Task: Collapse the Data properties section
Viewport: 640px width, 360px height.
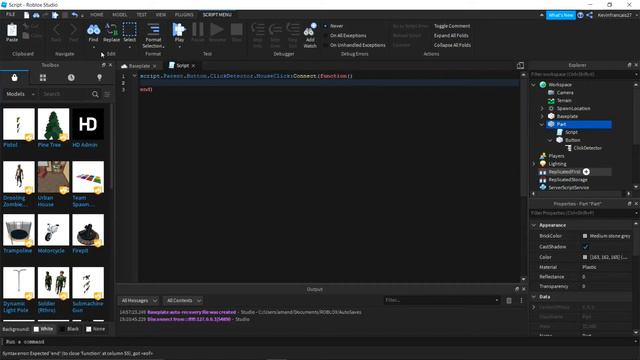Action: pyautogui.click(x=534, y=297)
